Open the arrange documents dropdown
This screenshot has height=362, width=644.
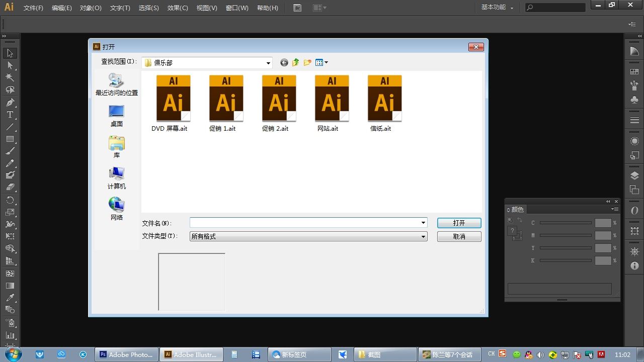point(319,8)
